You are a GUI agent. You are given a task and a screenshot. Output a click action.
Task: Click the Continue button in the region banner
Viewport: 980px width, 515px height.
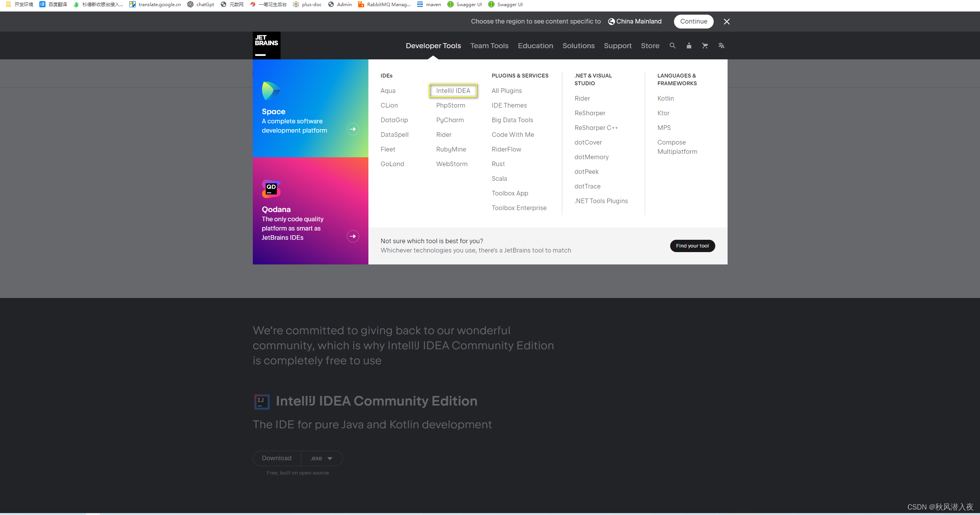tap(693, 21)
